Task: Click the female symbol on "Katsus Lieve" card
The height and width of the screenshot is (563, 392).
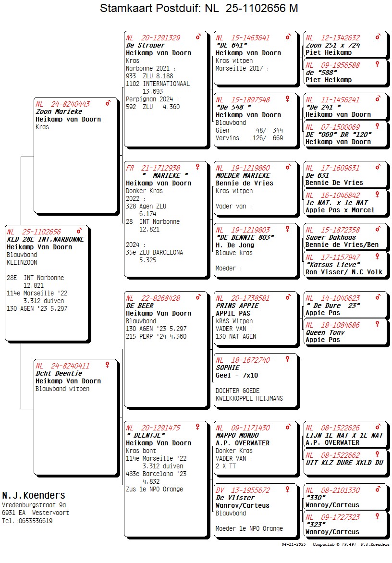Action: (378, 257)
